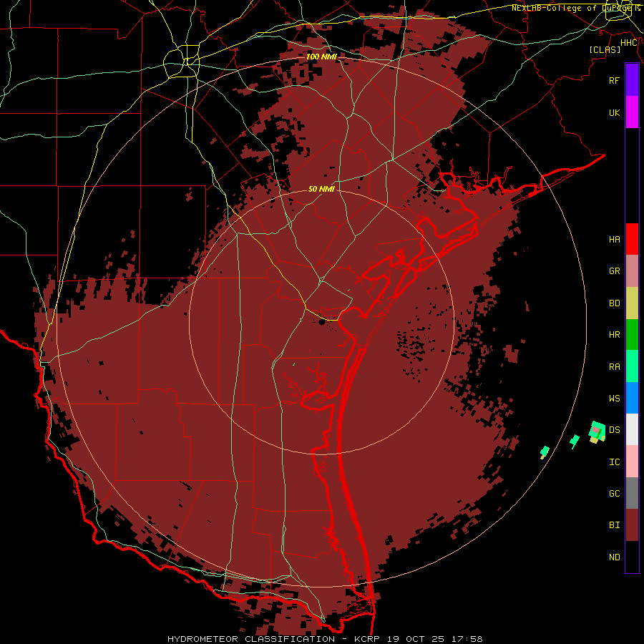Select the IC light pink legend swatch

632,462
